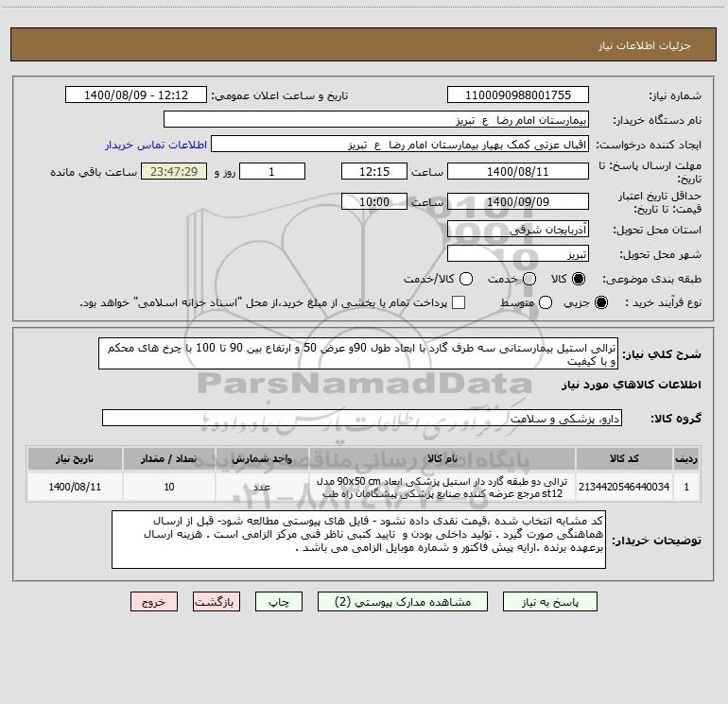Select the کالا radio button
The image size is (728, 704).
(x=579, y=279)
